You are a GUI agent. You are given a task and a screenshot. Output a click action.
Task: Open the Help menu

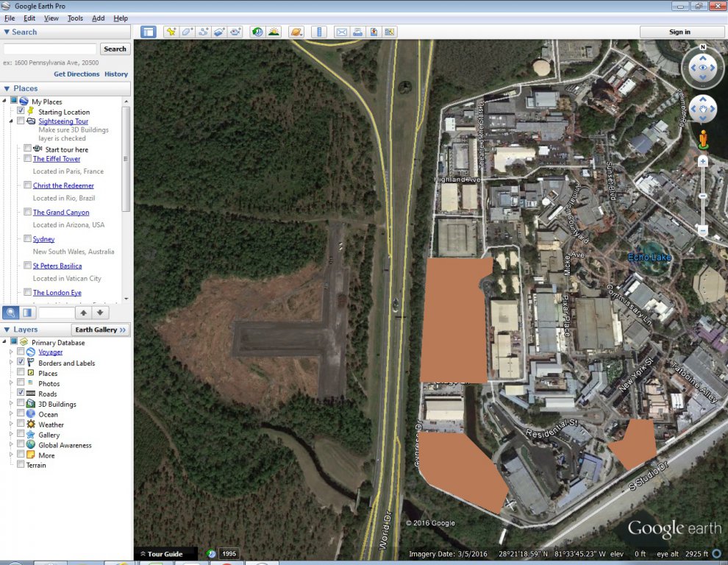click(x=121, y=18)
